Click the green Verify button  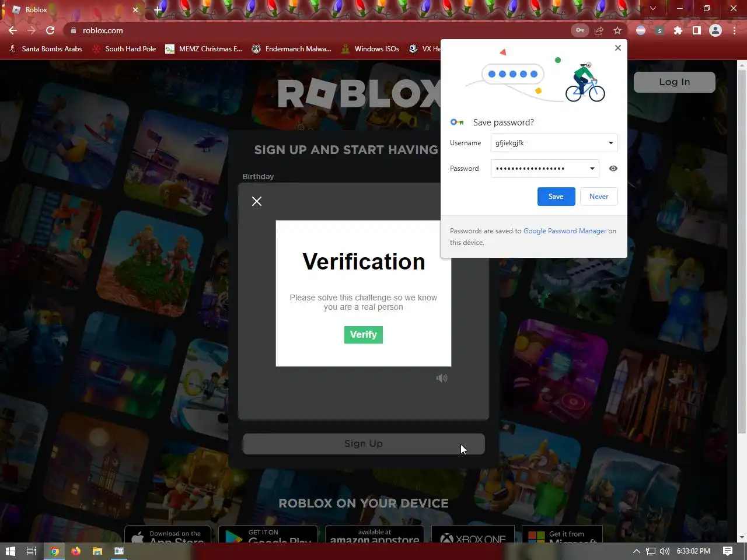pyautogui.click(x=363, y=335)
